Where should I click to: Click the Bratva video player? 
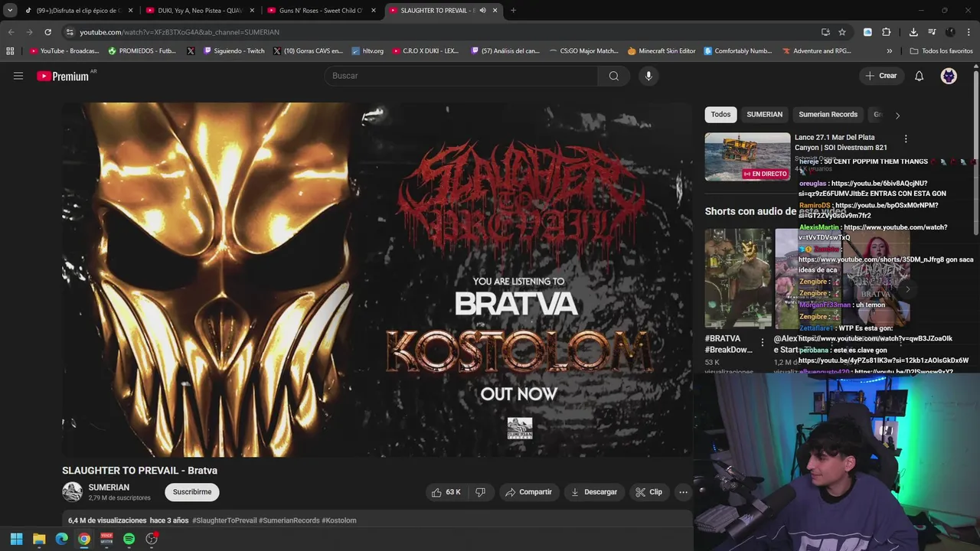377,280
